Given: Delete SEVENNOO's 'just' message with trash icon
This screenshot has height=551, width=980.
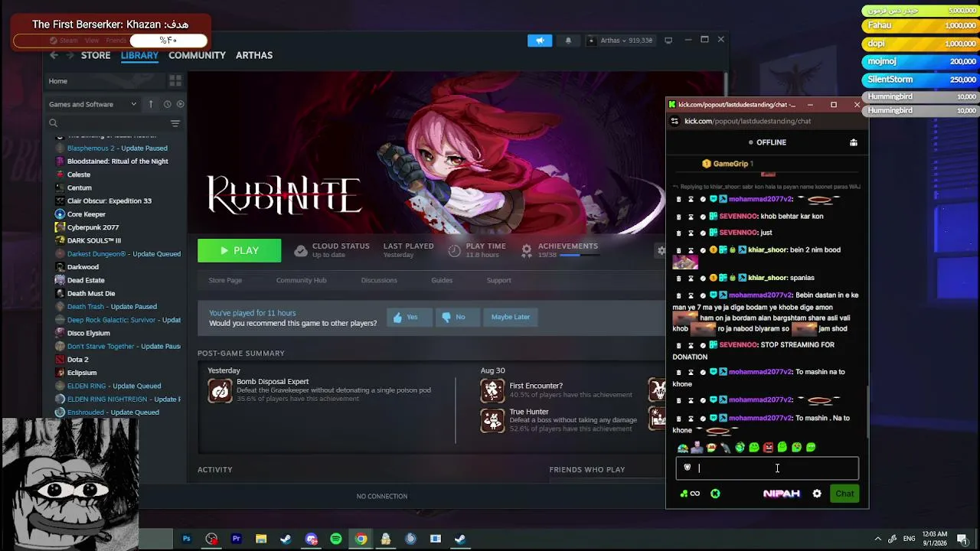Looking at the screenshot, I should tap(678, 233).
